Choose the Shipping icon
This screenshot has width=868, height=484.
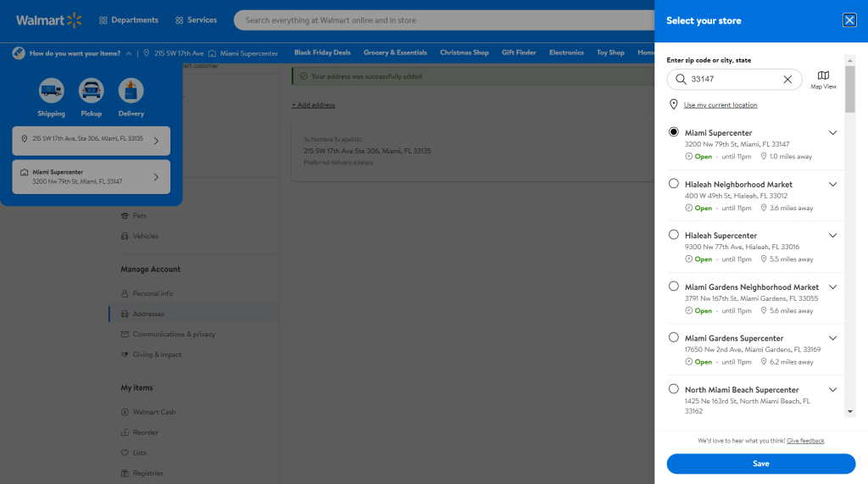point(52,90)
